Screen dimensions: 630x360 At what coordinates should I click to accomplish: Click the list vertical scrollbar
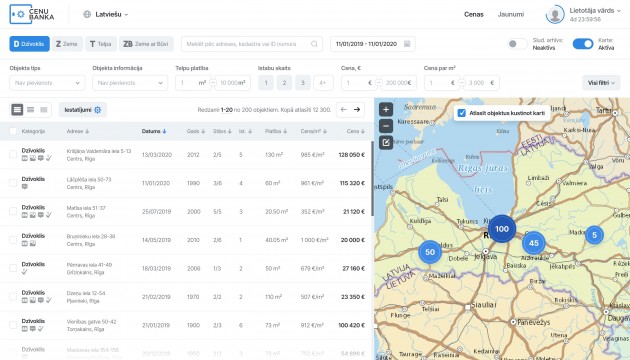coord(372,179)
